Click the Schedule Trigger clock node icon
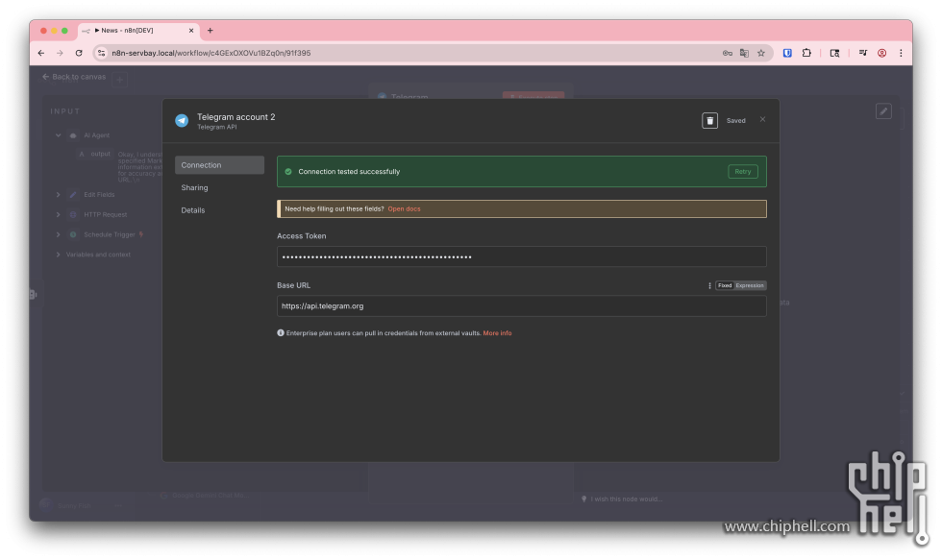Screen dimensions: 942x560 click(x=73, y=234)
